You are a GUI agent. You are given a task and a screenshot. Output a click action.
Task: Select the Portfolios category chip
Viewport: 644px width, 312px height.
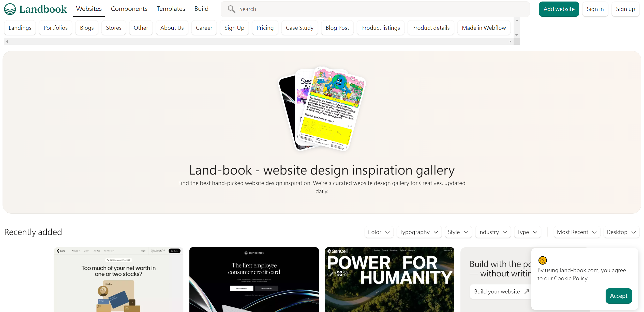click(56, 28)
